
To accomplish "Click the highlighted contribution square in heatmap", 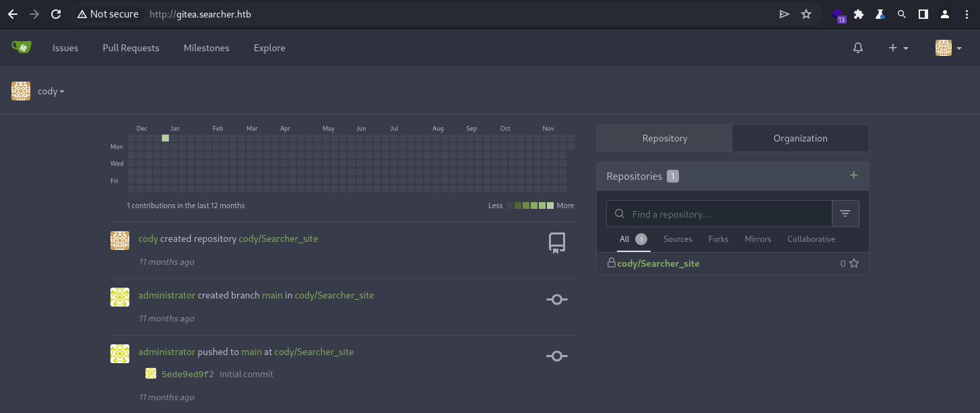I will click(x=166, y=138).
